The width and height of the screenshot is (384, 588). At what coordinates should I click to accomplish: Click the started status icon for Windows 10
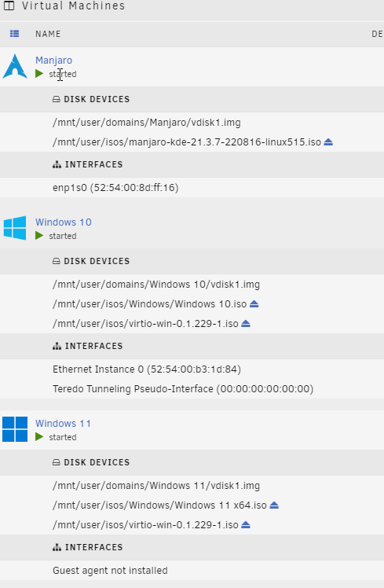(x=39, y=236)
